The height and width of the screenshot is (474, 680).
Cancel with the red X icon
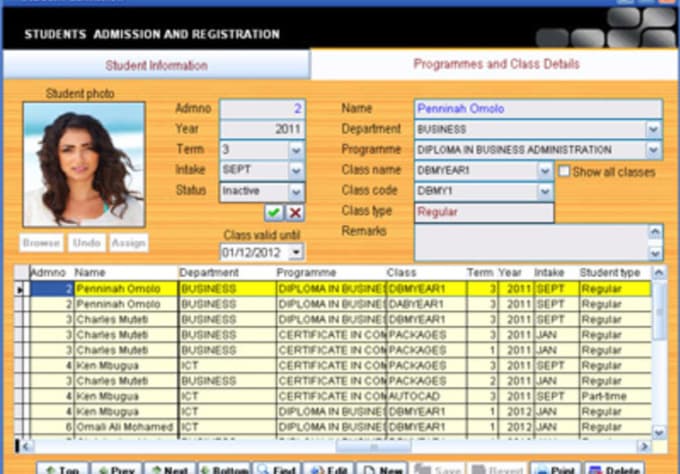click(295, 212)
